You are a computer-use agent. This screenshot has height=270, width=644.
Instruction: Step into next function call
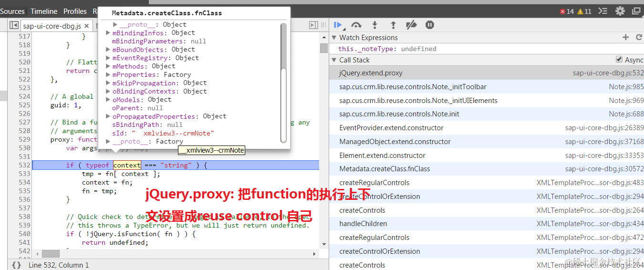(374, 25)
